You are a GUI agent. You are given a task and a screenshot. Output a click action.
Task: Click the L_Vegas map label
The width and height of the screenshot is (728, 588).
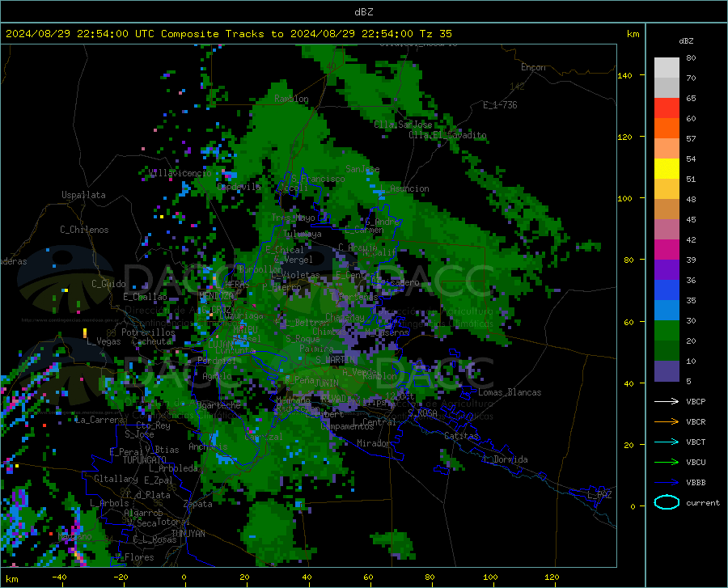coord(104,341)
